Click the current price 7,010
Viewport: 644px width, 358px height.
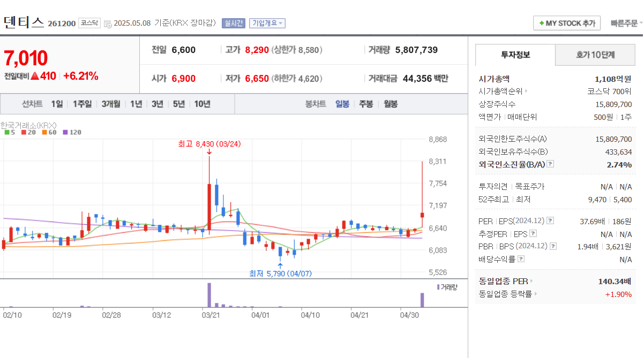26,58
